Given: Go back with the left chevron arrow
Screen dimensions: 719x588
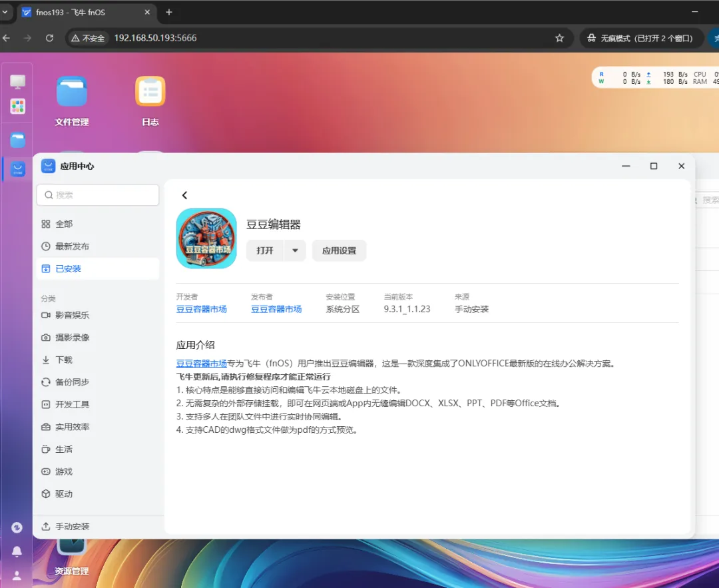Looking at the screenshot, I should pos(184,195).
